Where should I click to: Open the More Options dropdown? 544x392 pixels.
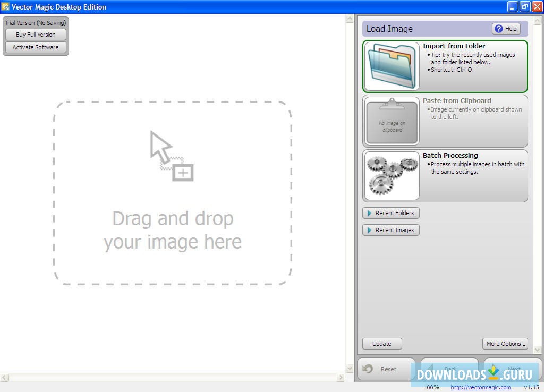[x=505, y=344]
